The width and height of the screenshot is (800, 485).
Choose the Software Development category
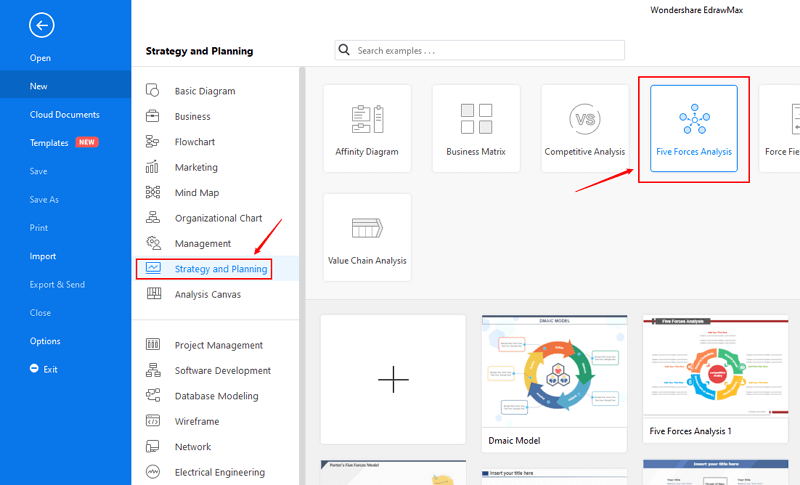(x=222, y=370)
